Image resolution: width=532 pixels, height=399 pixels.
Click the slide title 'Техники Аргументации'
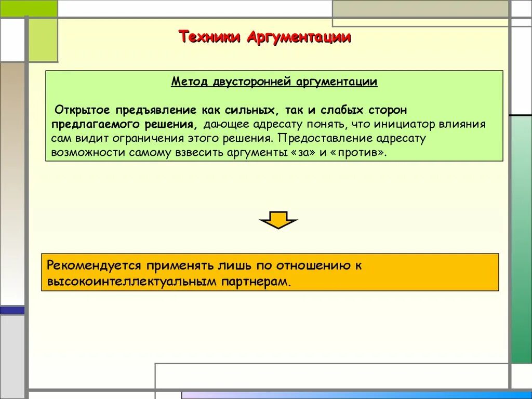tap(264, 37)
